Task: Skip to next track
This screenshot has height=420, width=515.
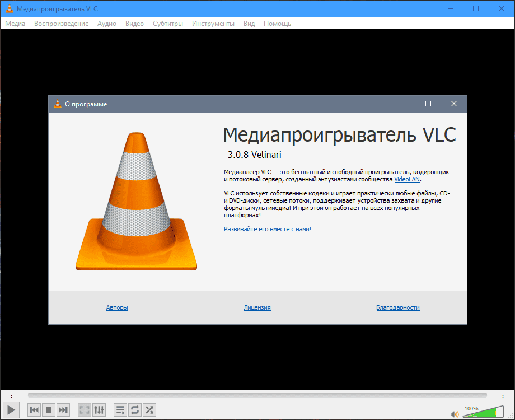Action: coord(63,410)
